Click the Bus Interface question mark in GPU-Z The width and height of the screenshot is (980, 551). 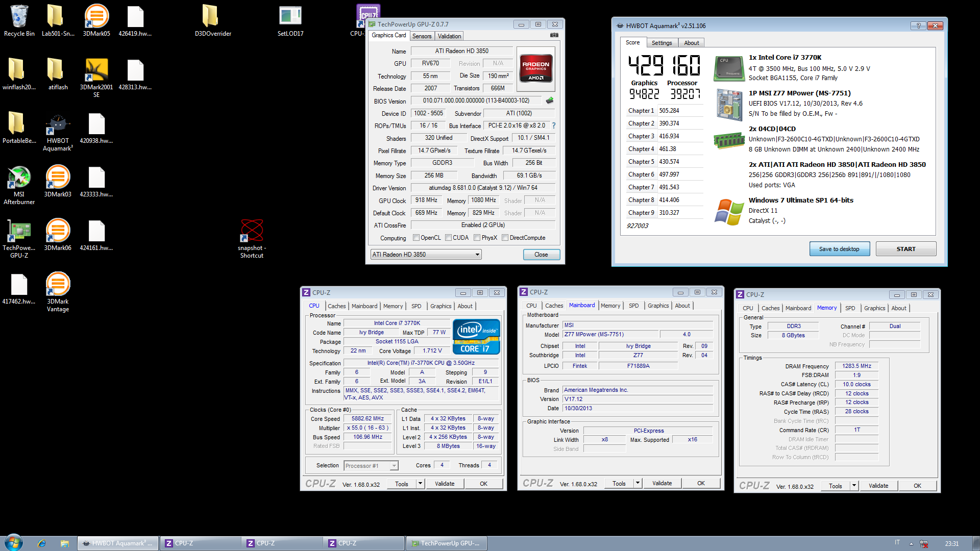554,126
